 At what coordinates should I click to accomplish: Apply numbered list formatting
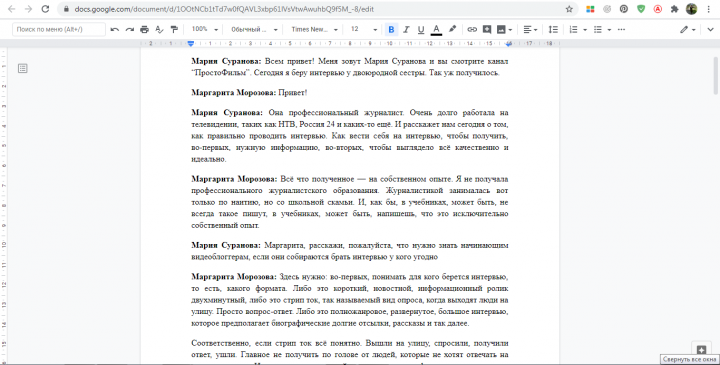click(x=574, y=29)
